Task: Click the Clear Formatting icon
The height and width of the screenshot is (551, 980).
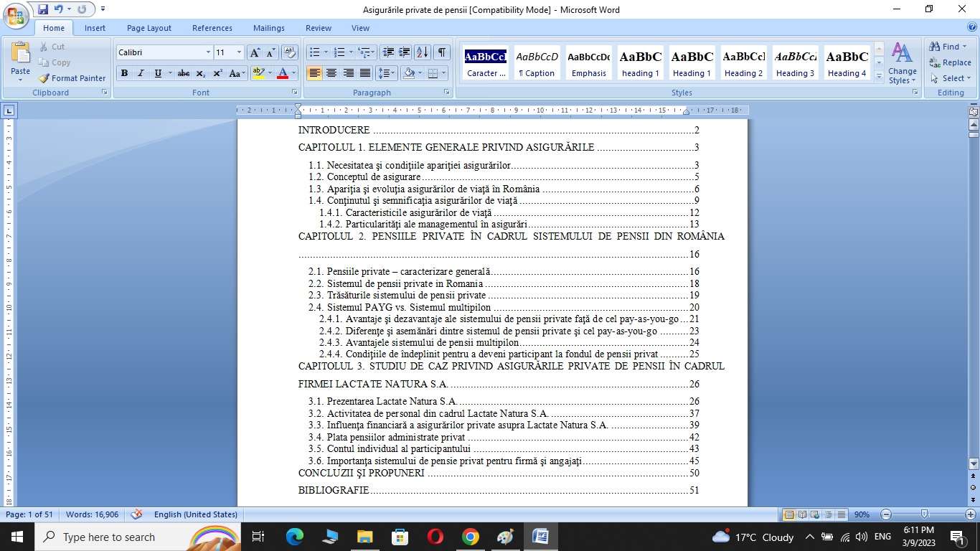Action: 290,52
